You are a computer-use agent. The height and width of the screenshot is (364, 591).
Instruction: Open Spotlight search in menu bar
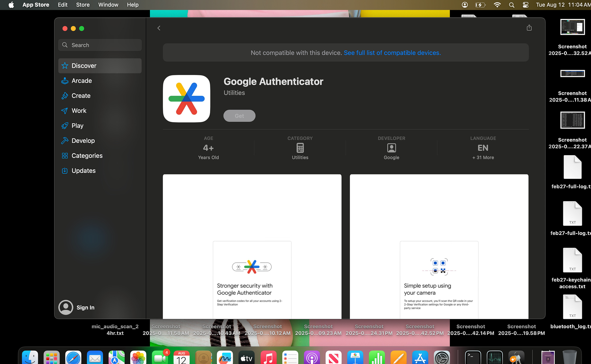[x=511, y=5]
